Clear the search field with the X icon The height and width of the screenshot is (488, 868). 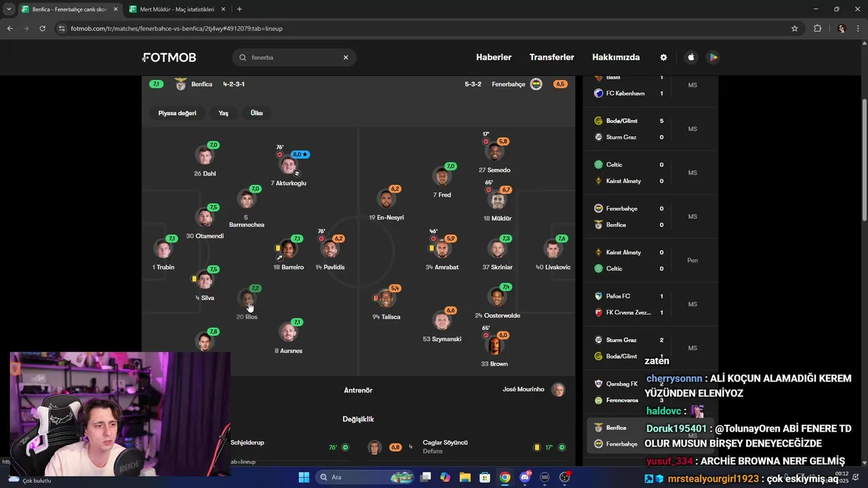point(346,58)
